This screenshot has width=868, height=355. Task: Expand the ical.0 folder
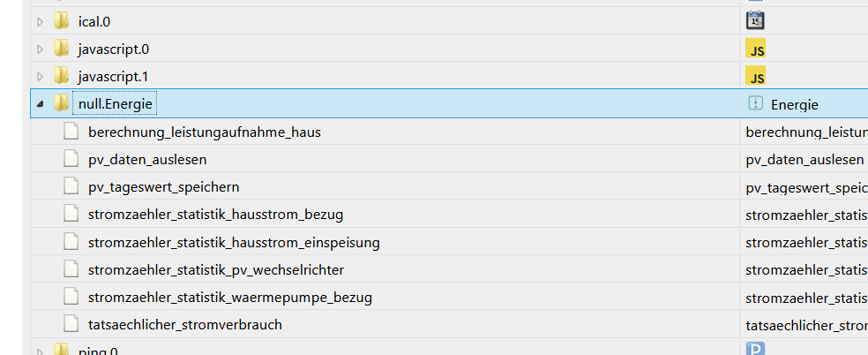[x=40, y=21]
